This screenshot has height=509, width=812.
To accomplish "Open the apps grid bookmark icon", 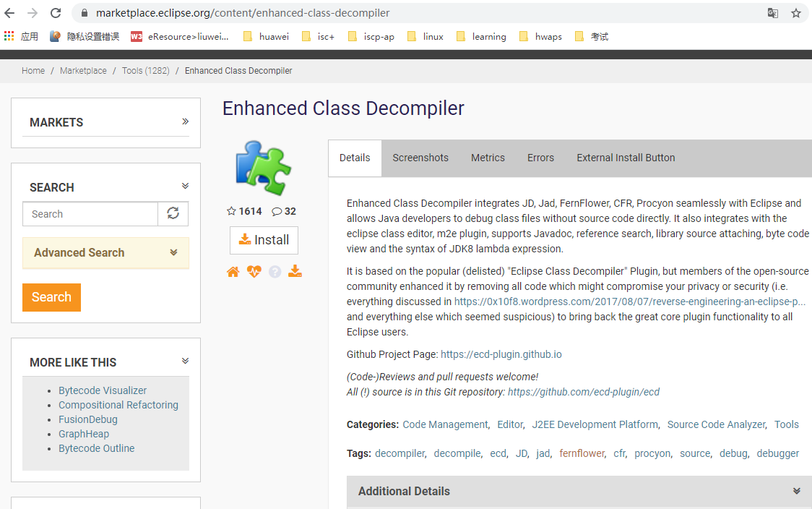I will (x=9, y=35).
